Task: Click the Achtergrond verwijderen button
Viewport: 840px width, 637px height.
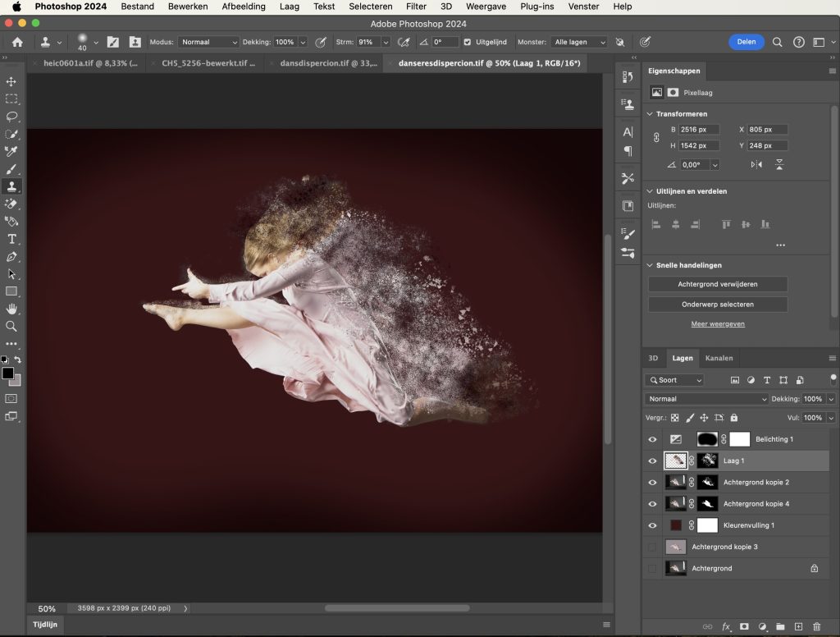Action: tap(717, 284)
